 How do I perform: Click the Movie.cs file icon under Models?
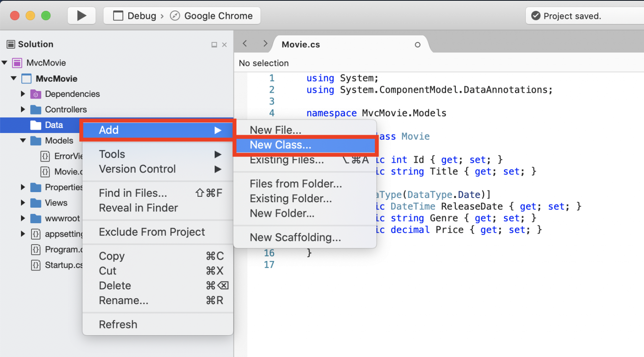(x=45, y=172)
